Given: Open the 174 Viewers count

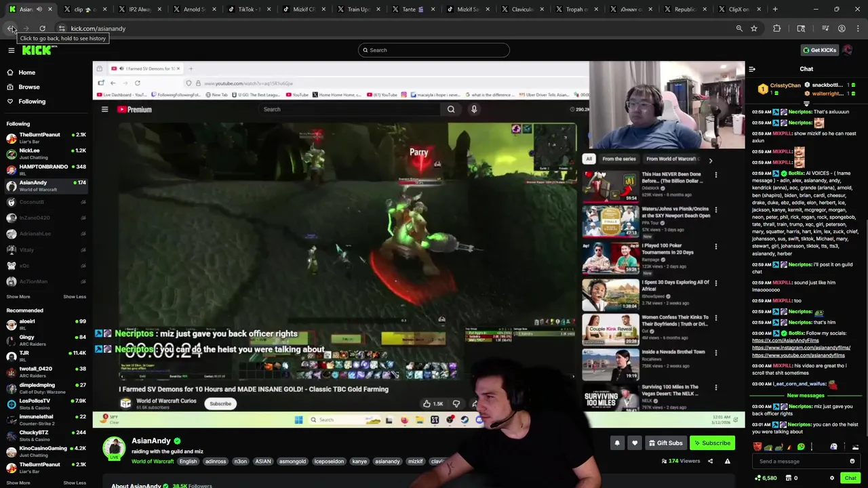Looking at the screenshot, I should click(680, 462).
